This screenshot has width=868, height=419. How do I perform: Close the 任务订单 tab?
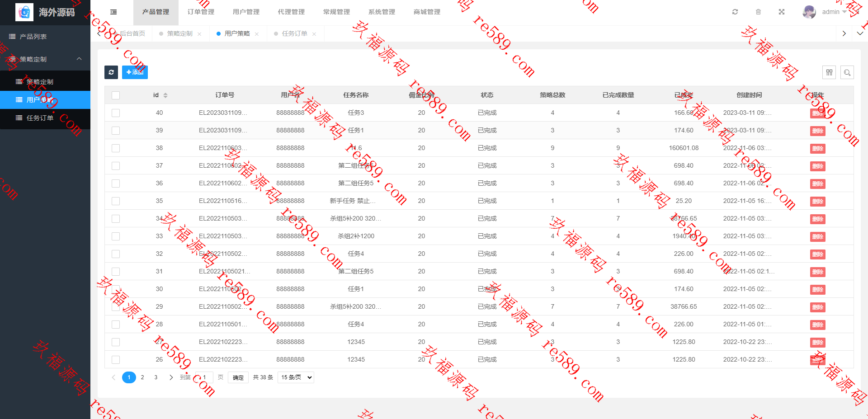tap(314, 34)
